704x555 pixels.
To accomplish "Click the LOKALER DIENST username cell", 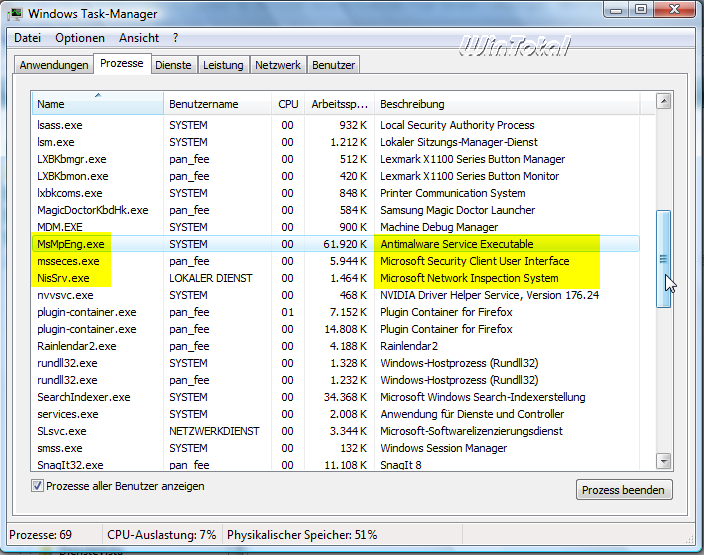I will [x=211, y=278].
